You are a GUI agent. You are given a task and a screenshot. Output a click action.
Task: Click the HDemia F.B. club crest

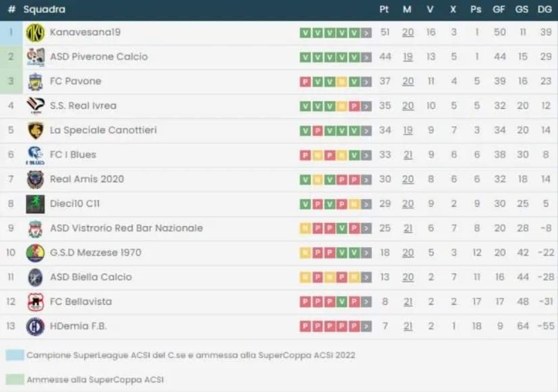pyautogui.click(x=35, y=326)
